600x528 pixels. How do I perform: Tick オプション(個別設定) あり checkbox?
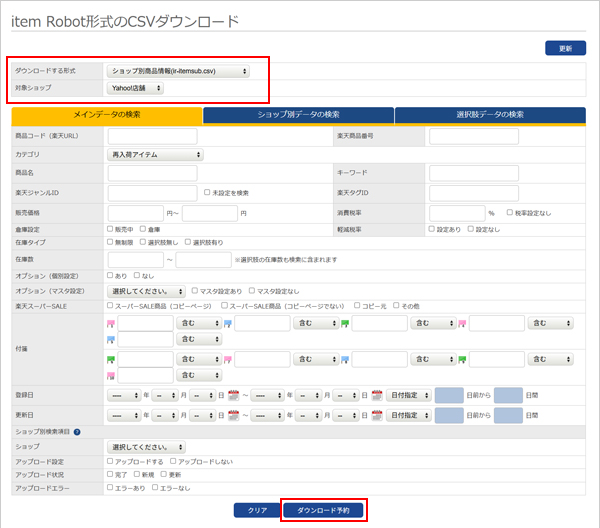110,275
